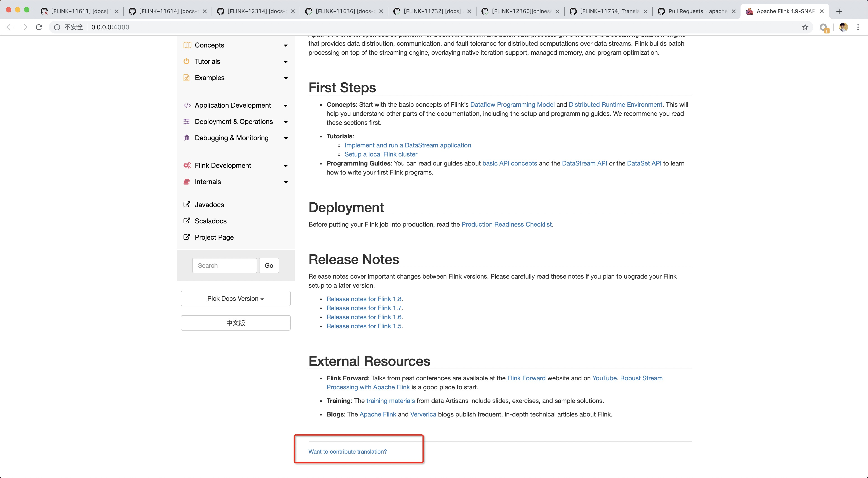Image resolution: width=868 pixels, height=478 pixels.
Task: Open Setup a local Flink cluster link
Action: coord(381,154)
